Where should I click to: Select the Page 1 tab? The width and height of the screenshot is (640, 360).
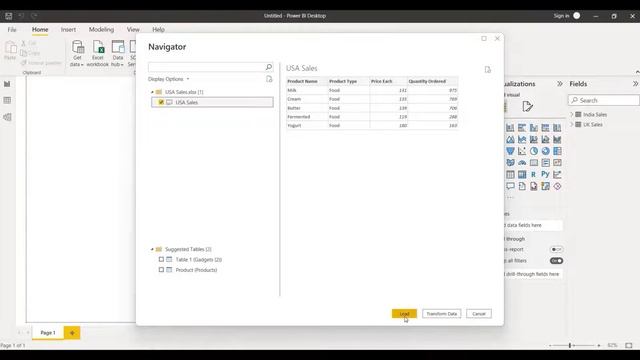[48, 333]
